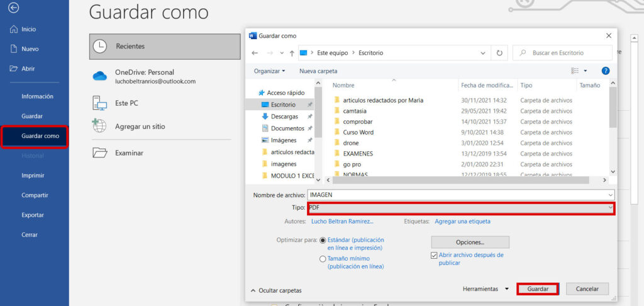The height and width of the screenshot is (306, 644).
Task: Open the Examinar folder icon
Action: click(x=100, y=152)
